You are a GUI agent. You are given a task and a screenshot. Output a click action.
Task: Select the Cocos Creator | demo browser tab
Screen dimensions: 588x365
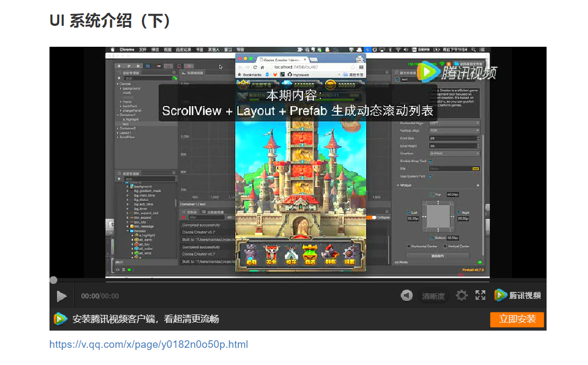[x=282, y=60]
